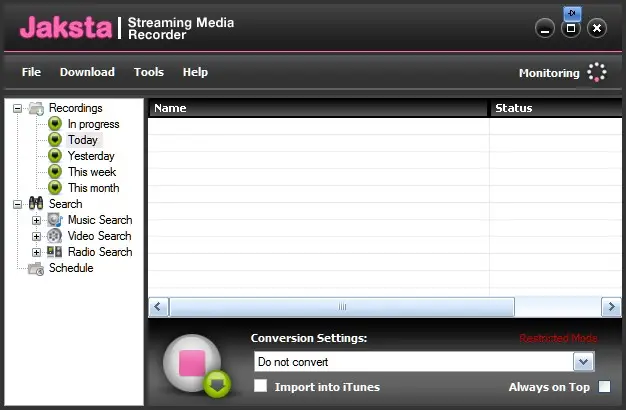The image size is (626, 410).
Task: Open the Schedule item
Action: coord(71,268)
